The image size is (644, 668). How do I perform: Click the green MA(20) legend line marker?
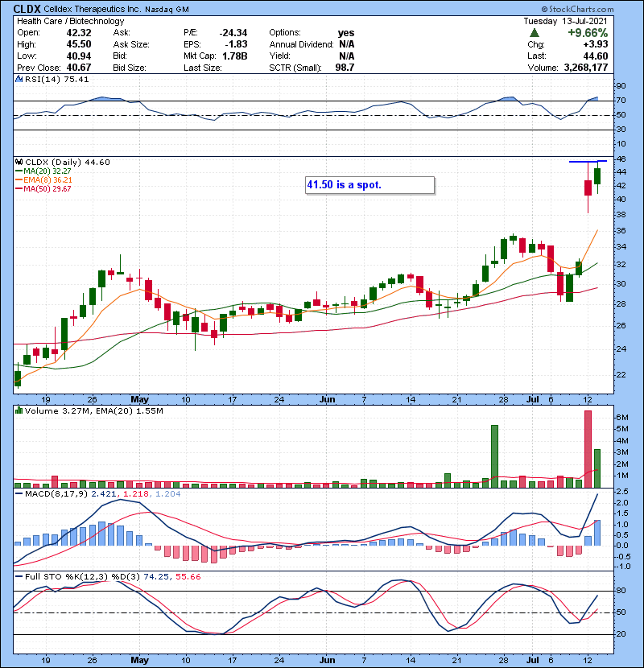coord(19,171)
